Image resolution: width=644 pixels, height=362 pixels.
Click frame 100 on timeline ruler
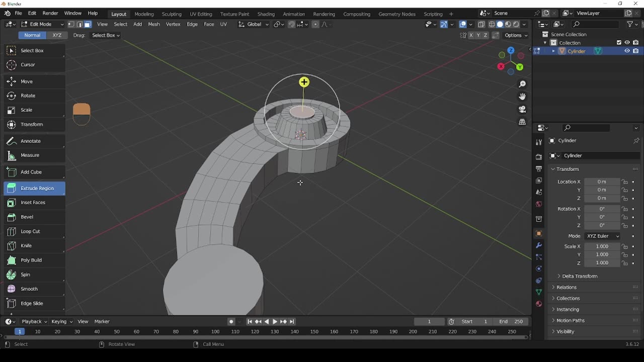coord(215,331)
